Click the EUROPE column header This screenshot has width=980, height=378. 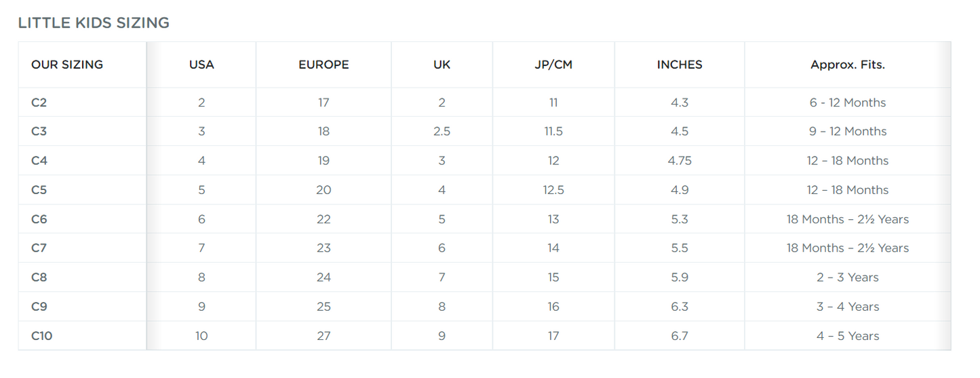(324, 65)
